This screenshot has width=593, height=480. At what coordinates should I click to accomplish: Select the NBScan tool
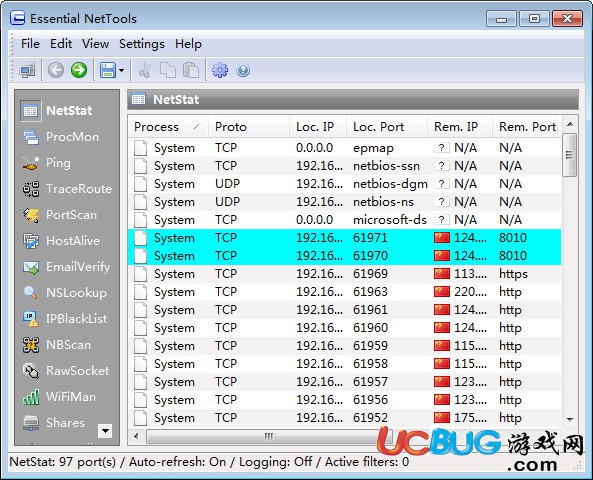pos(57,345)
